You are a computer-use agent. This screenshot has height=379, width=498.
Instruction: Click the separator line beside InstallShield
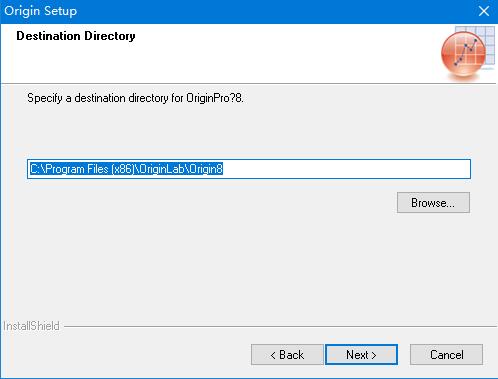(x=280, y=326)
